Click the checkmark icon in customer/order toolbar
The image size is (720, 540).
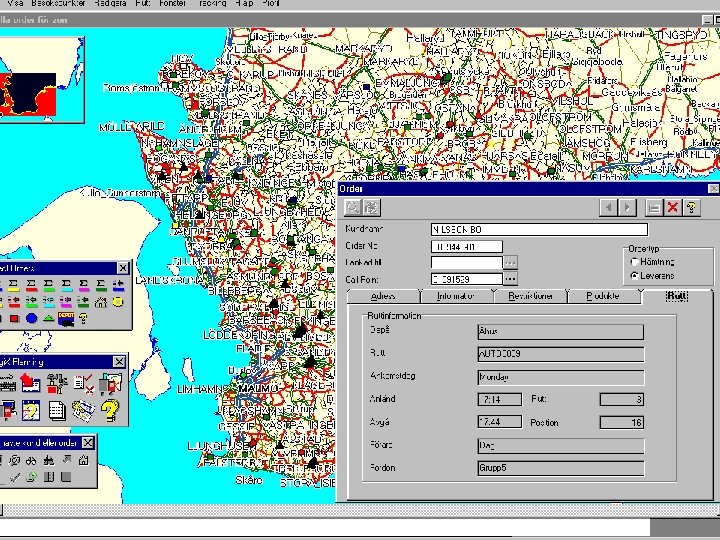click(14, 477)
